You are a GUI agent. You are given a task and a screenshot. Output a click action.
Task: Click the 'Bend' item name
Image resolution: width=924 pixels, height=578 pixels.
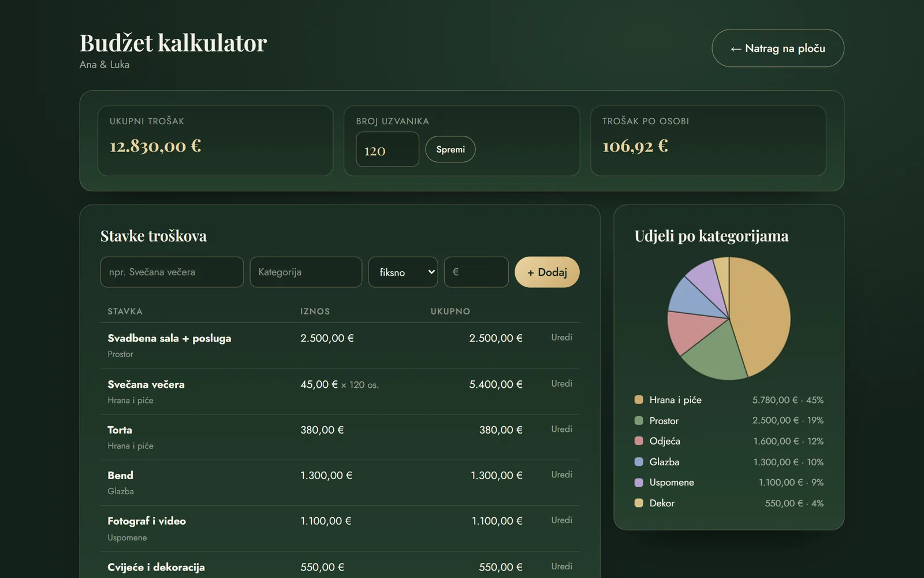[120, 475]
